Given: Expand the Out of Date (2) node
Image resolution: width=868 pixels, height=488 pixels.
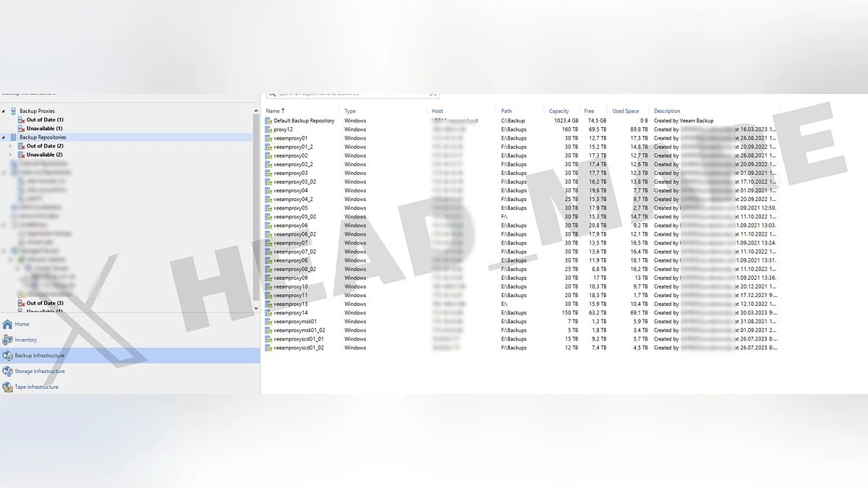Looking at the screenshot, I should [10, 146].
